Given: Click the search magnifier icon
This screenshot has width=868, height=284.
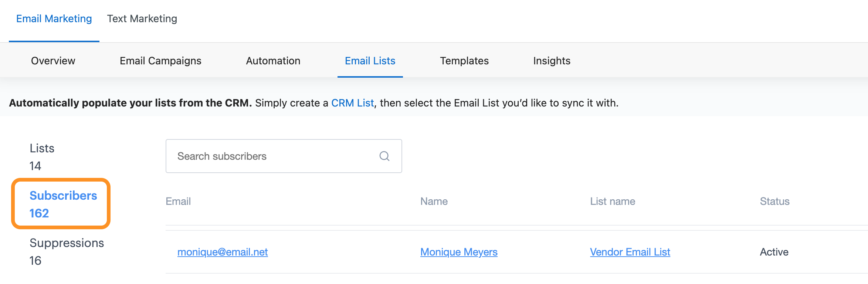Looking at the screenshot, I should coord(384,156).
